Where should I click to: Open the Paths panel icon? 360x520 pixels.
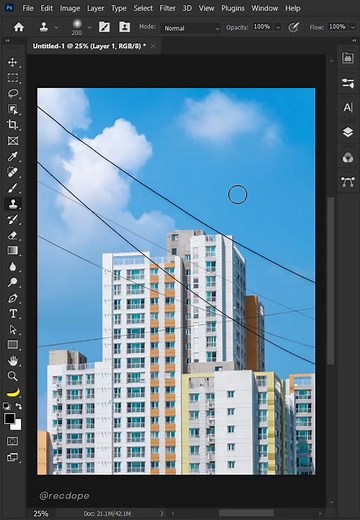tap(348, 182)
